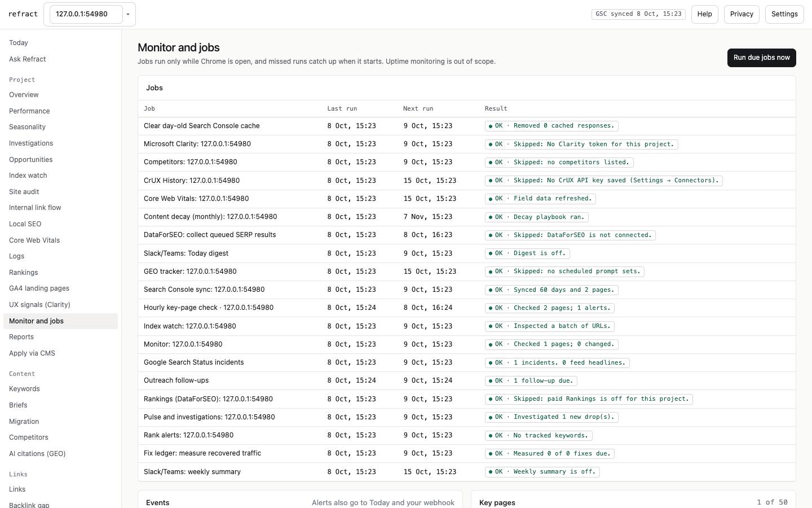Click the refract logo

click(x=23, y=14)
